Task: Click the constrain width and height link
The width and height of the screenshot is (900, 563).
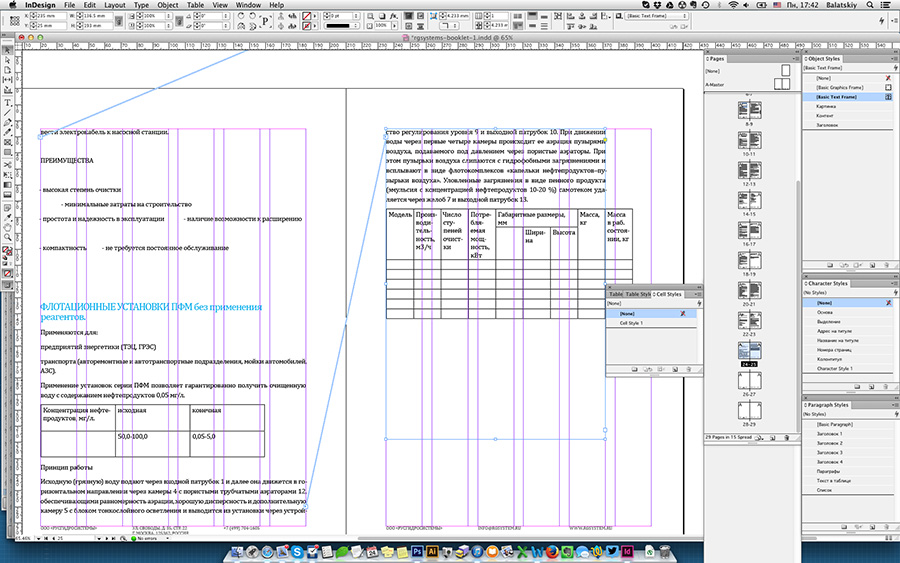Action: click(x=118, y=21)
